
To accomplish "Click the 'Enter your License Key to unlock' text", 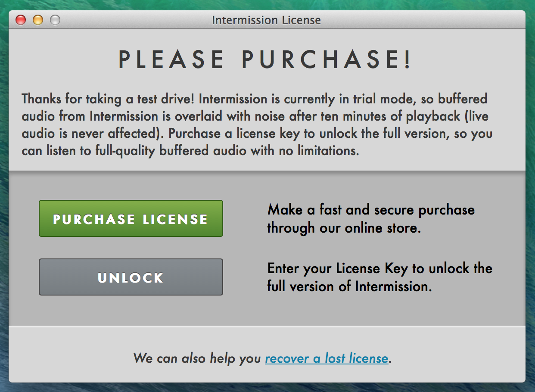I will pyautogui.click(x=379, y=277).
